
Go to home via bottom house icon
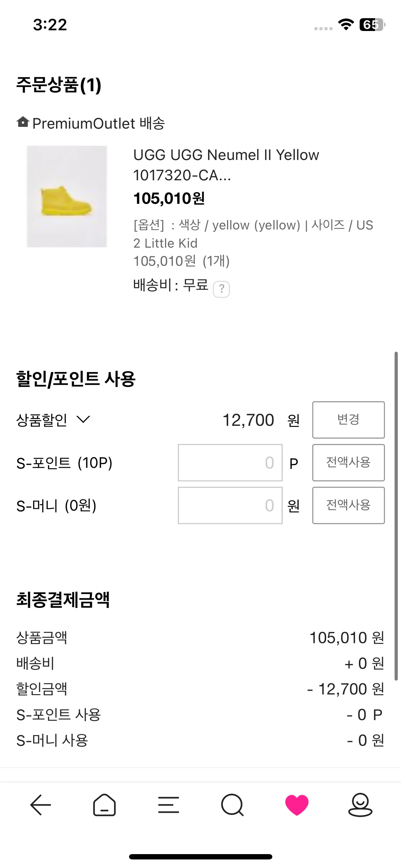(104, 805)
